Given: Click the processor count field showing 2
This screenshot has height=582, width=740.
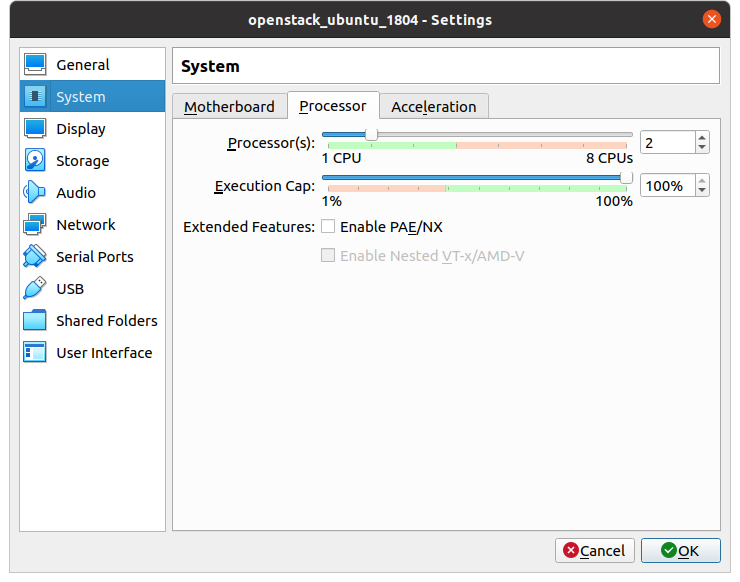Looking at the screenshot, I should pyautogui.click(x=668, y=143).
